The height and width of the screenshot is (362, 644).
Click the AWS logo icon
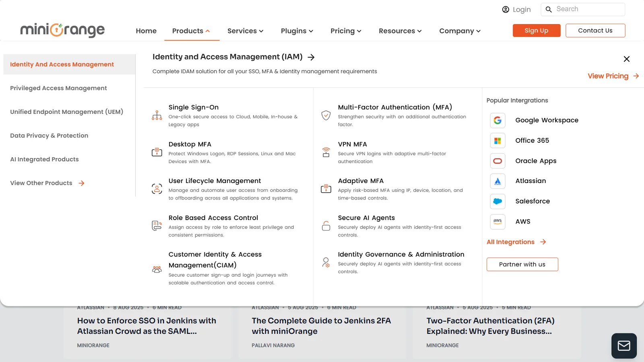497,222
